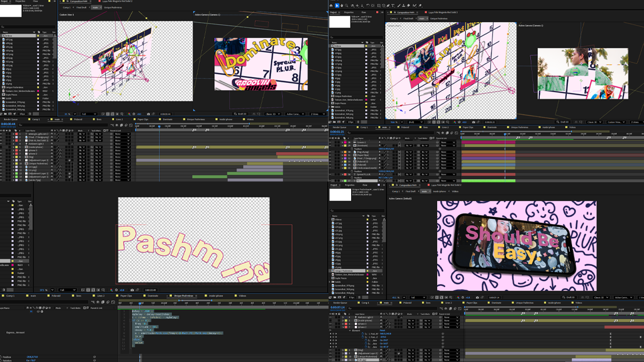Click the Videos breadcrumb in the Should Be Easy viewer
The image size is (644, 362).
point(455,191)
